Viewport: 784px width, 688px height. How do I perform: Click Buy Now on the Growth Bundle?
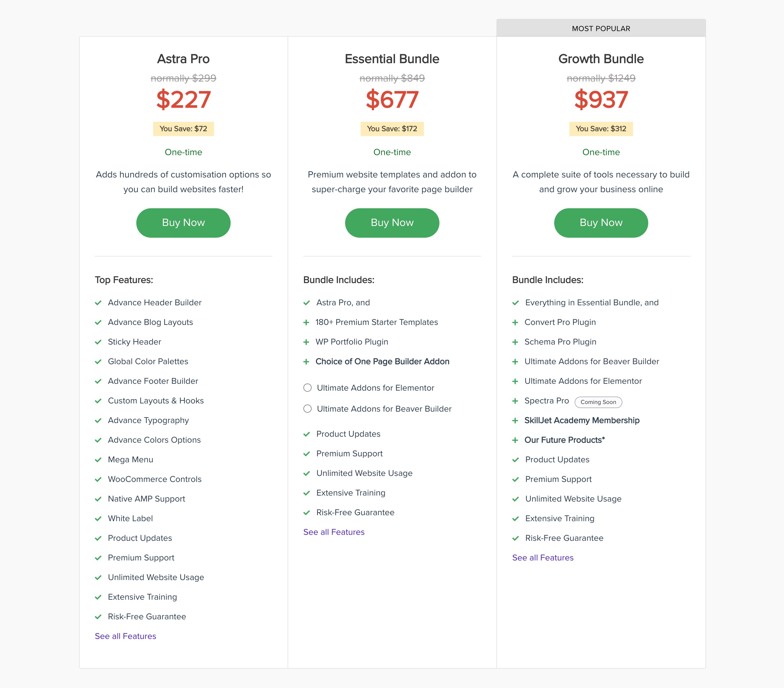coord(601,223)
